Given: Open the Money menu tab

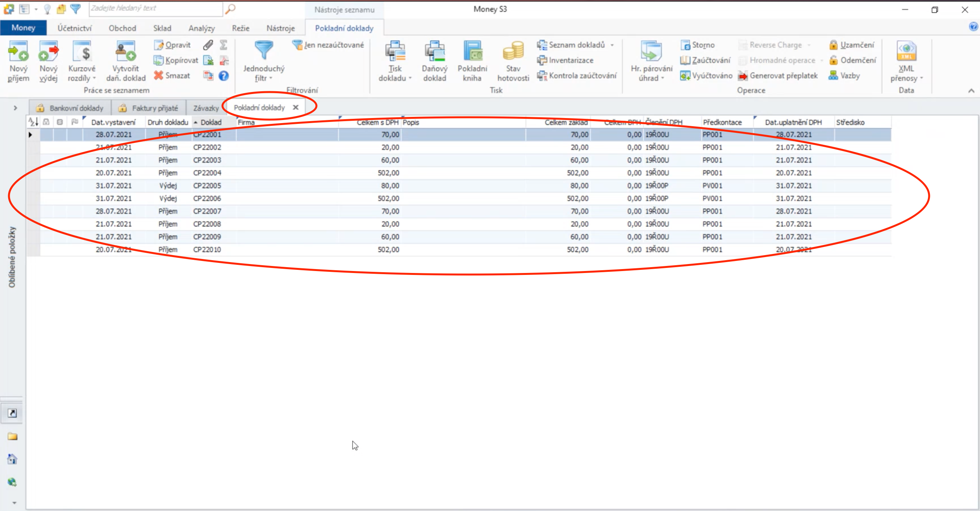Looking at the screenshot, I should point(23,28).
